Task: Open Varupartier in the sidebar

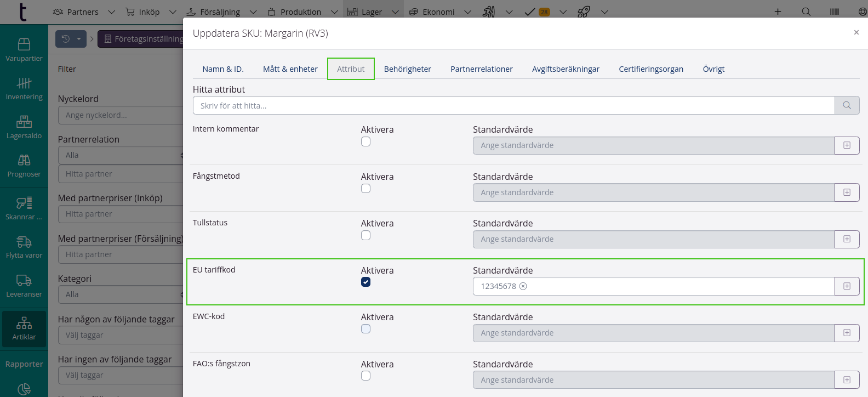Action: (x=24, y=49)
